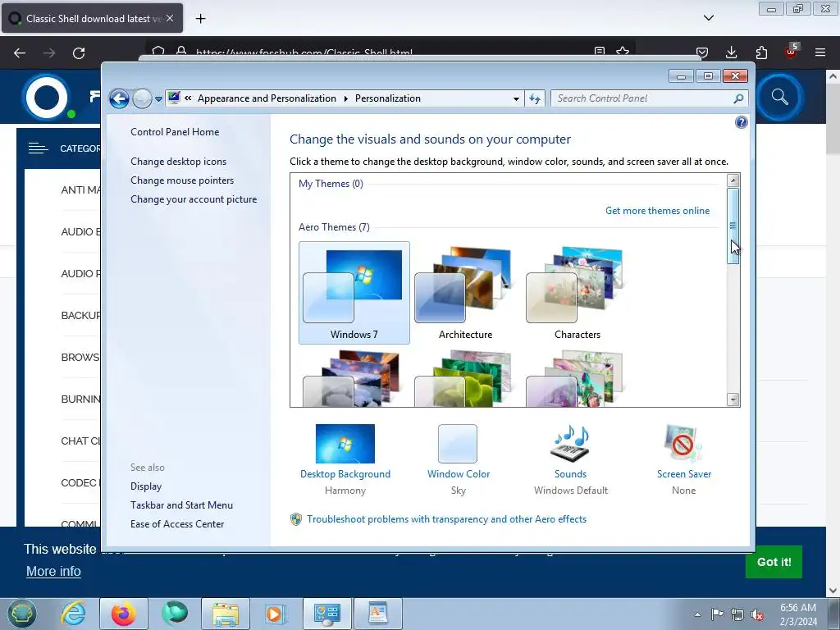Open Change your account picture link
This screenshot has width=840, height=630.
point(194,199)
